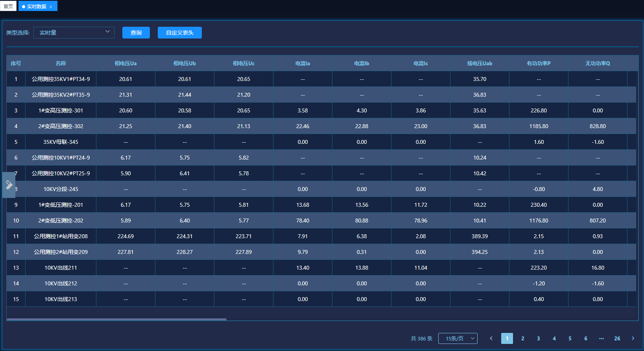
Task: Click the 相电压Ua column header
Action: click(125, 63)
